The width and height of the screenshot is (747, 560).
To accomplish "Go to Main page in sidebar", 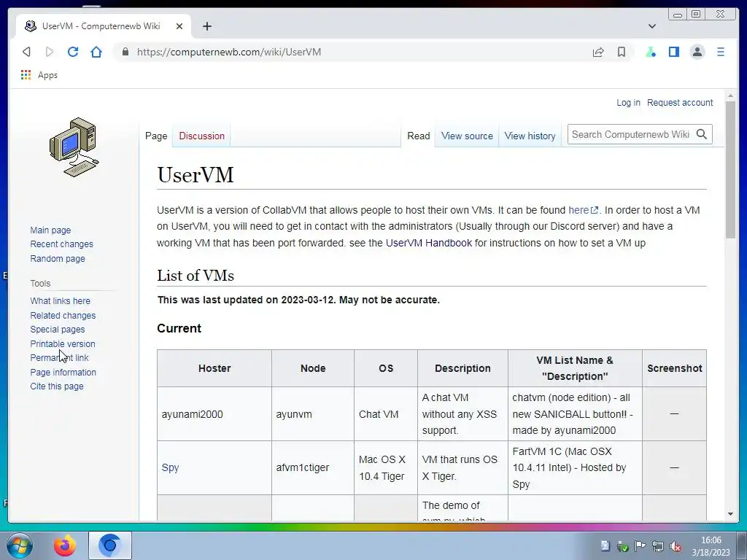I will (x=50, y=230).
